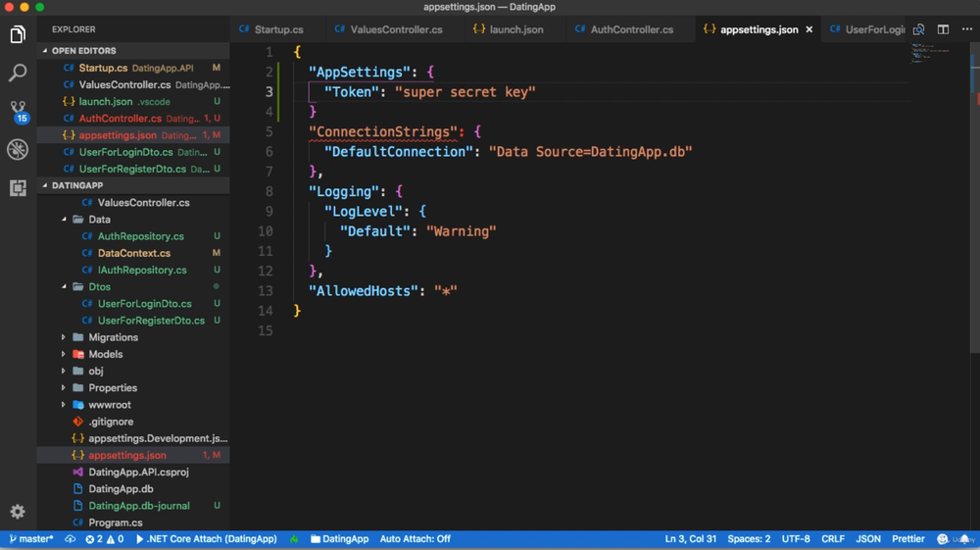980x550 pixels.
Task: Change the CRLF line ending
Action: point(833,539)
